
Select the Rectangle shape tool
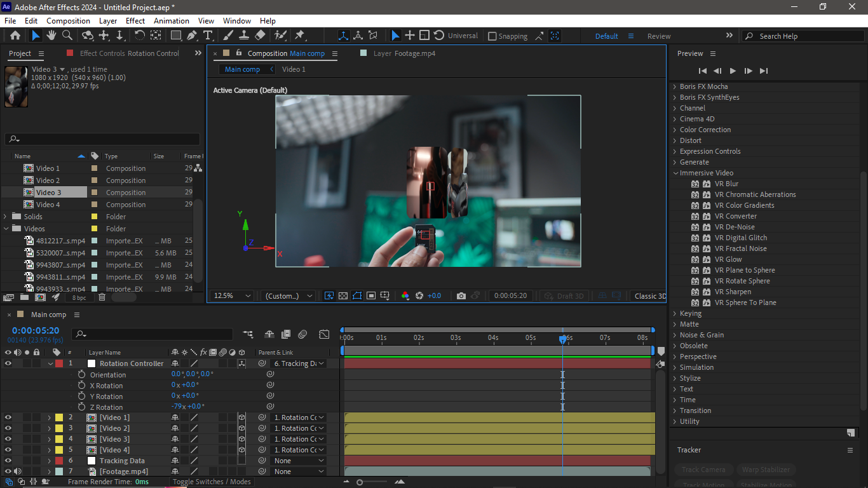click(x=176, y=36)
